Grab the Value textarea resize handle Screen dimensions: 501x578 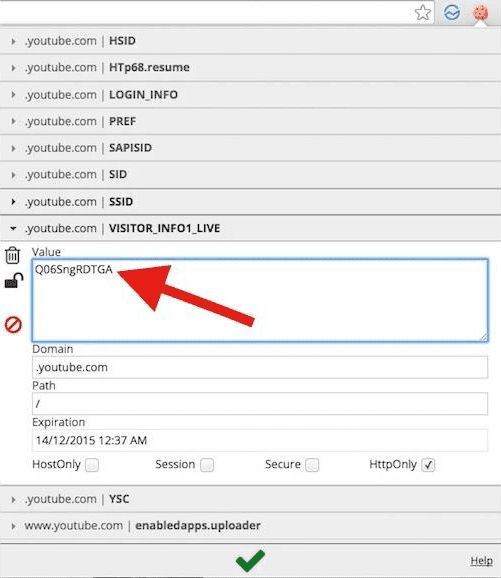[483, 337]
